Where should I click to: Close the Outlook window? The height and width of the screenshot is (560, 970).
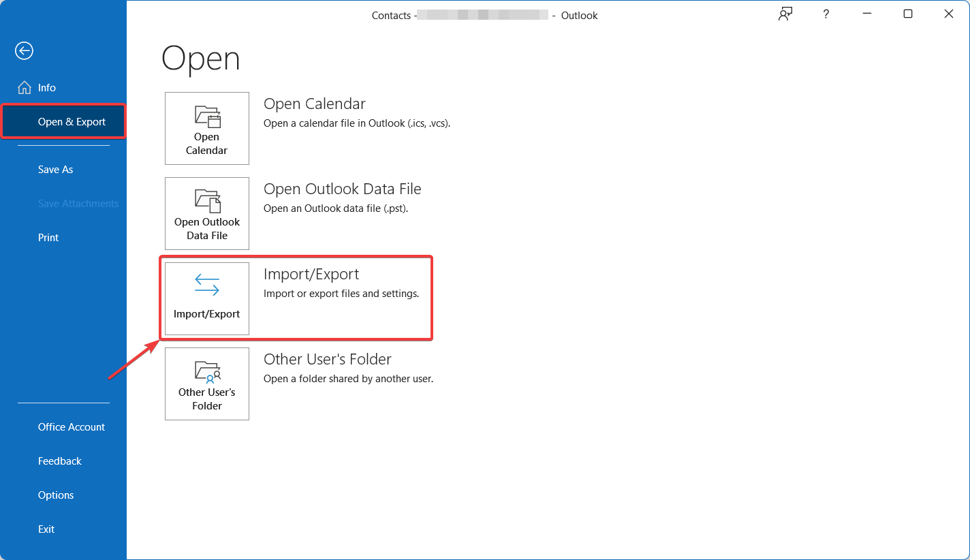point(949,14)
